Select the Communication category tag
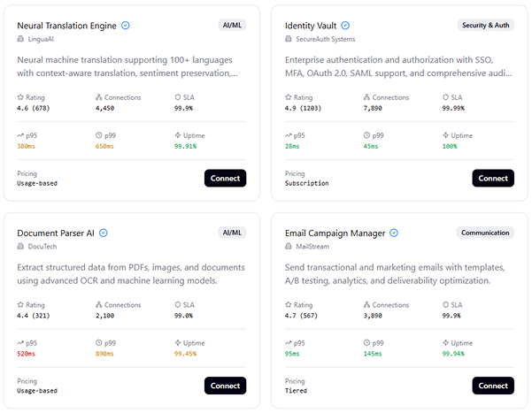 485,233
